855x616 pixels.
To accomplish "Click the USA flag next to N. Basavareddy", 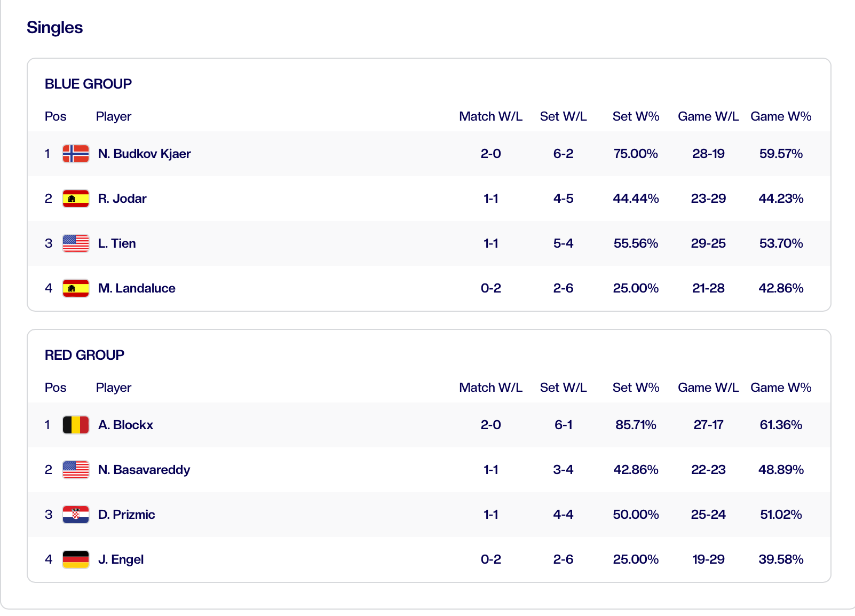I will click(75, 470).
